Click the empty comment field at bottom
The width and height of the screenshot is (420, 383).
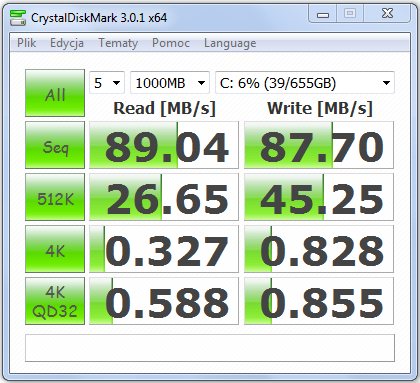[x=210, y=348]
